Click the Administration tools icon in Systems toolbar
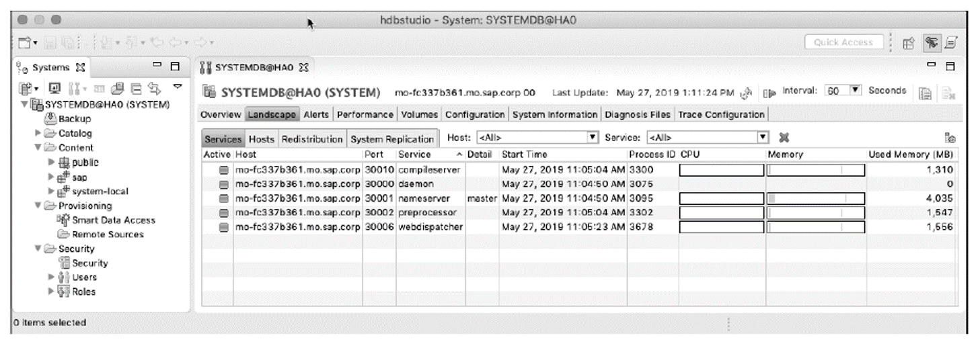Viewport: 980px width, 346px height. (74, 89)
